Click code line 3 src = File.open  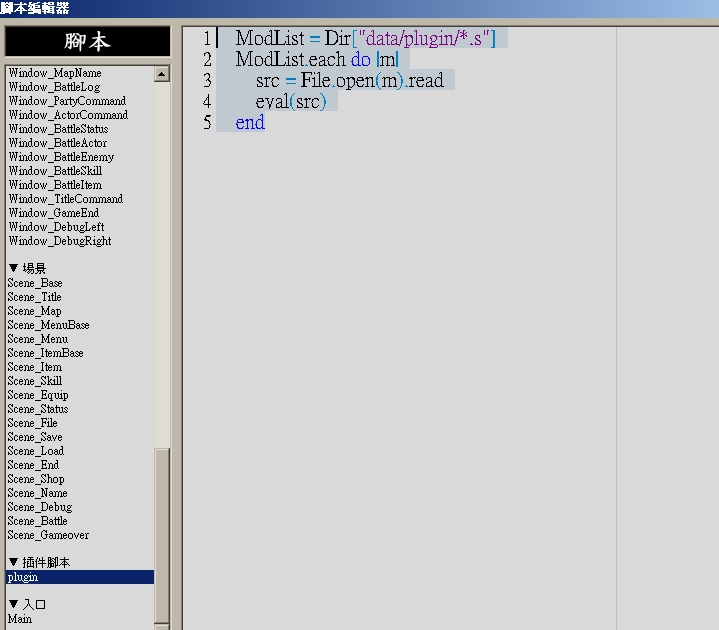click(350, 80)
